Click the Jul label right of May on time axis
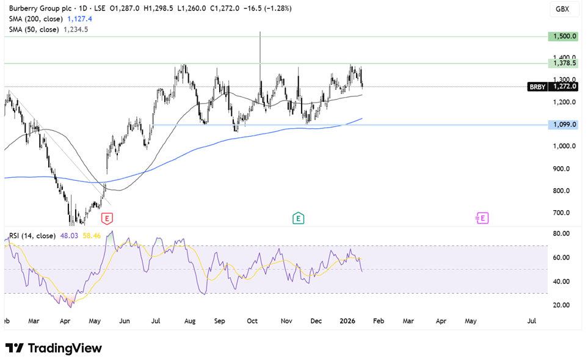 coord(531,321)
